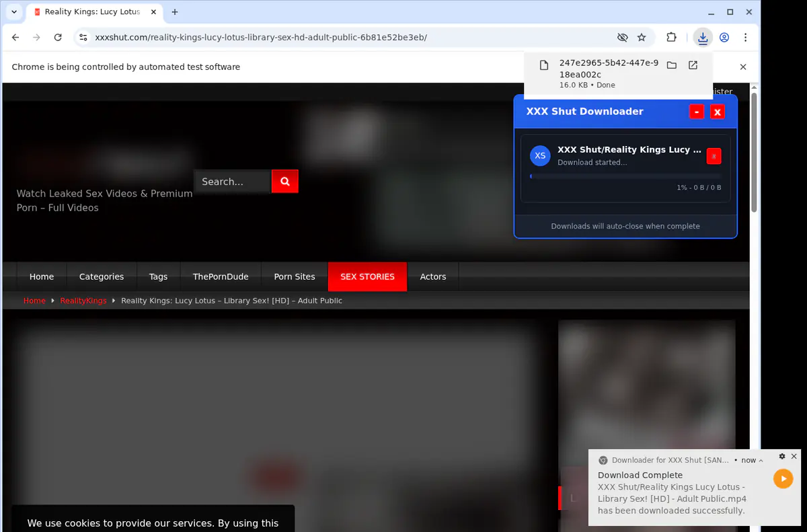The width and height of the screenshot is (807, 532).
Task: Open the Chrome profile icon
Action: coord(724,38)
